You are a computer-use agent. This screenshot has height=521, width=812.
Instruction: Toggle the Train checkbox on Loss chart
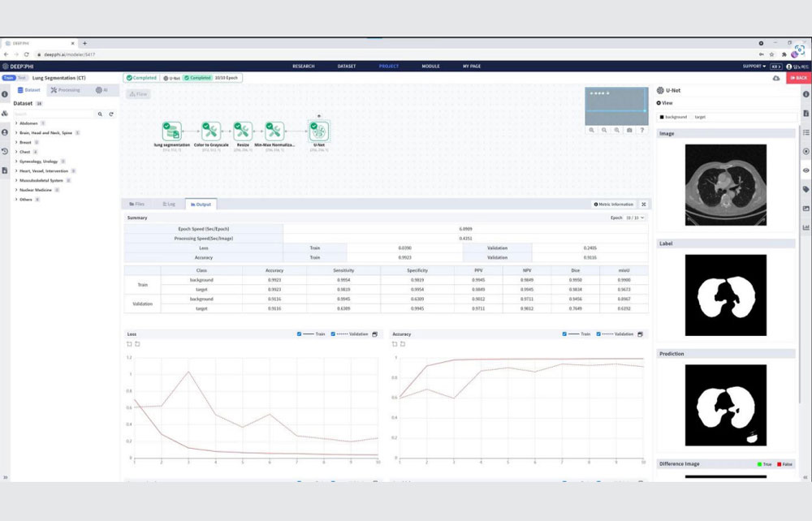299,334
